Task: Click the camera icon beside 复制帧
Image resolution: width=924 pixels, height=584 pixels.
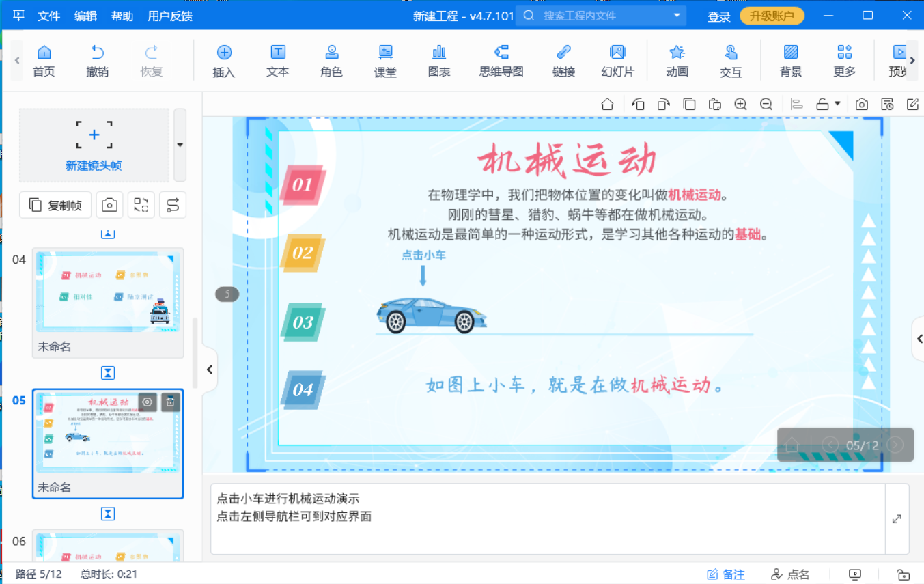Action: click(x=109, y=205)
